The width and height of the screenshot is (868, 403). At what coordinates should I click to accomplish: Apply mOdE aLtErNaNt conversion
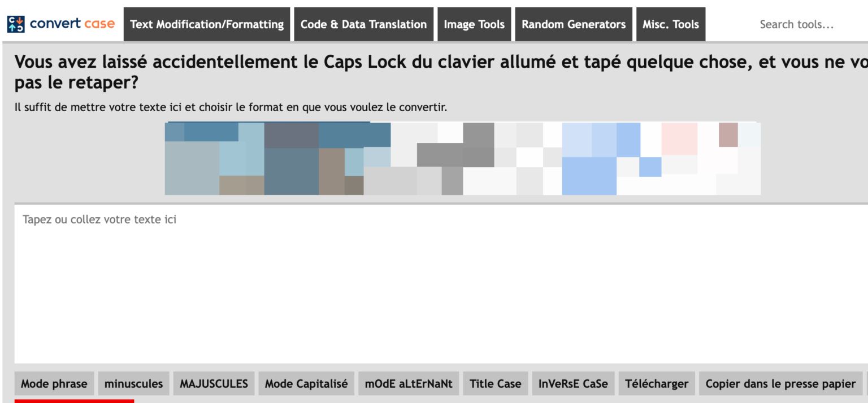409,384
